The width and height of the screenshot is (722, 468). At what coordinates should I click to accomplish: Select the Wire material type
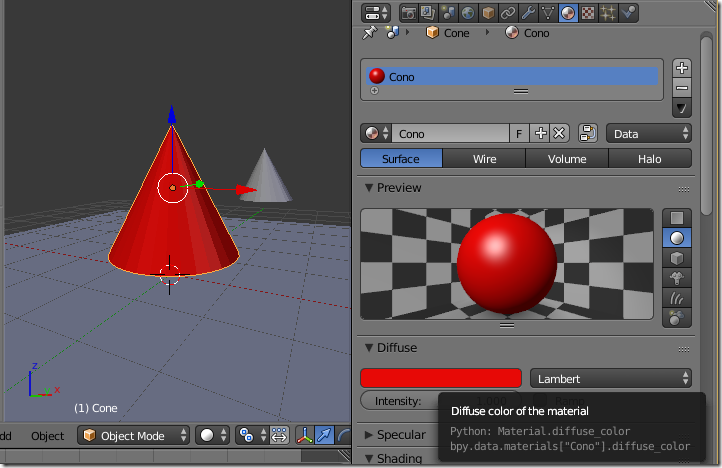484,159
